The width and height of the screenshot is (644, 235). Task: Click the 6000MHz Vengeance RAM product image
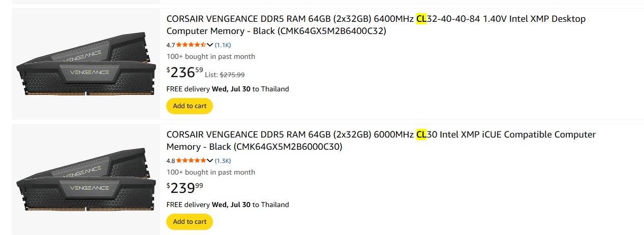[86, 180]
